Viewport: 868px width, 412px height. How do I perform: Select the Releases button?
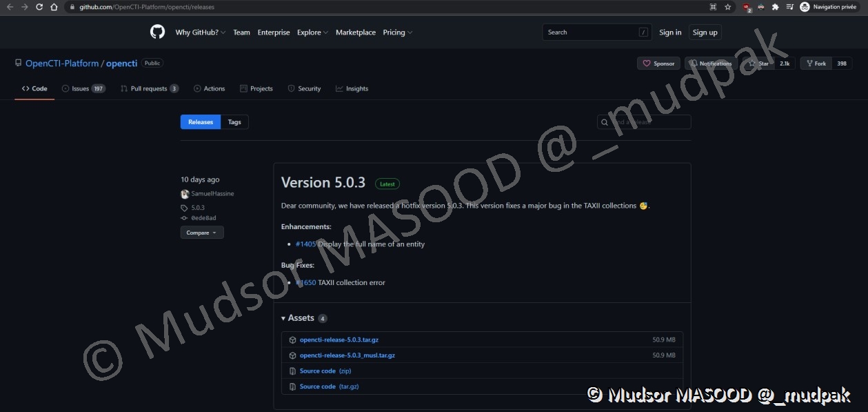tap(201, 122)
